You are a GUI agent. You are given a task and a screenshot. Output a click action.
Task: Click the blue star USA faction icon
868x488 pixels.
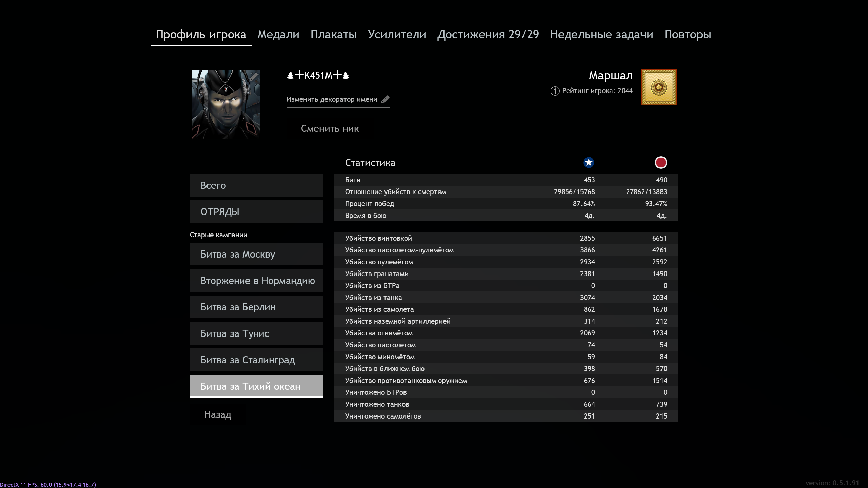(x=589, y=163)
